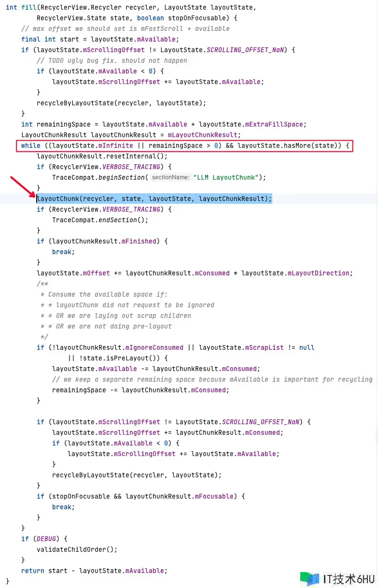Click the 'layoutChunk did not request to be ignored' comment

(x=135, y=305)
